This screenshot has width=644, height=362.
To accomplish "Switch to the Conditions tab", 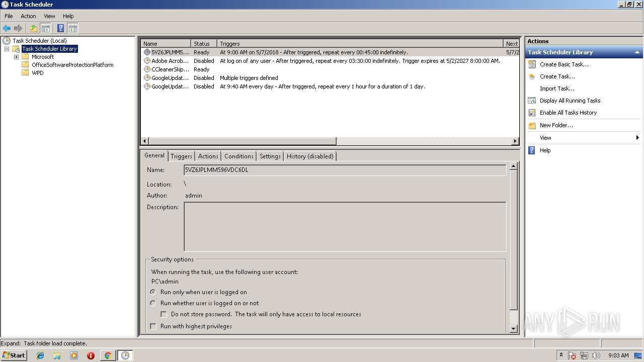I will click(x=238, y=156).
